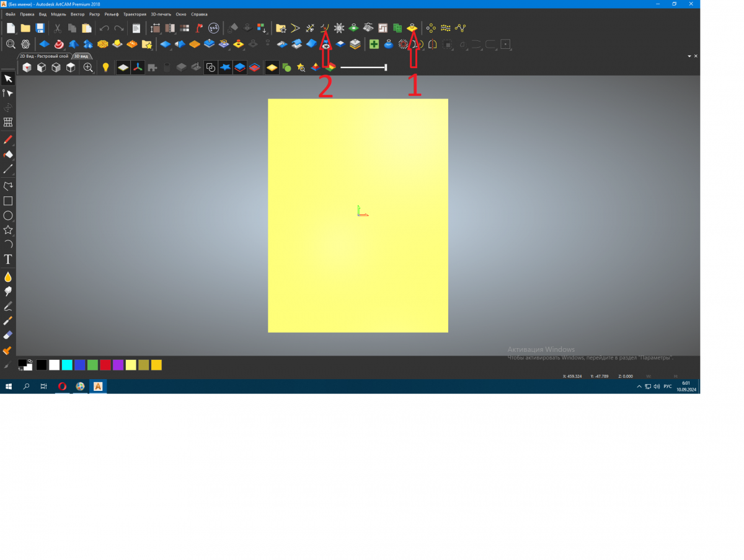Image resolution: width=744 pixels, height=560 pixels.
Task: Click the envelope distortion grid tool
Action: tap(8, 122)
